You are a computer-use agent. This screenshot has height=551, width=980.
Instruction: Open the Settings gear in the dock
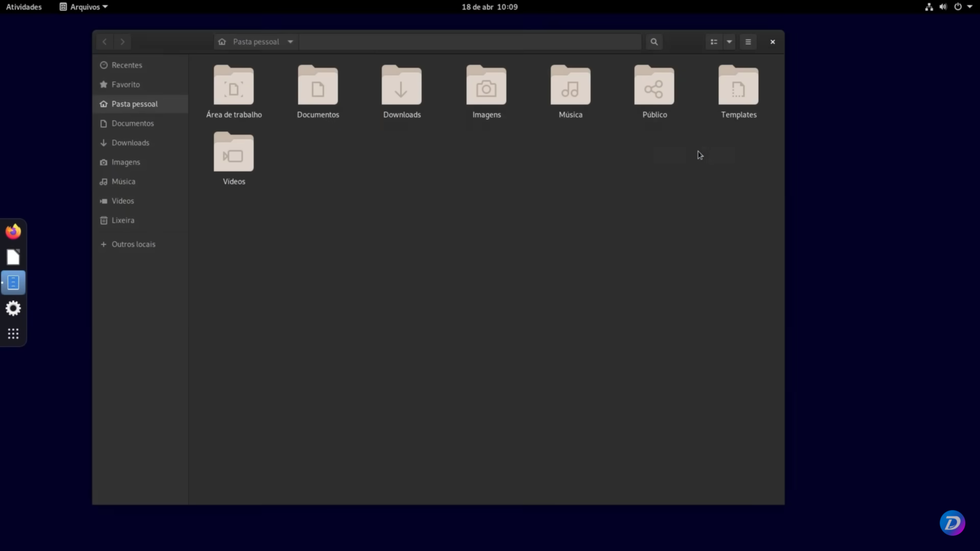click(13, 308)
